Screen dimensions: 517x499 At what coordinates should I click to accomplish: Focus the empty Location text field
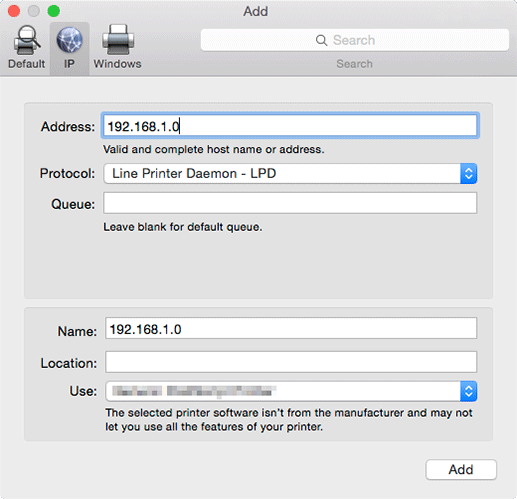tap(291, 362)
